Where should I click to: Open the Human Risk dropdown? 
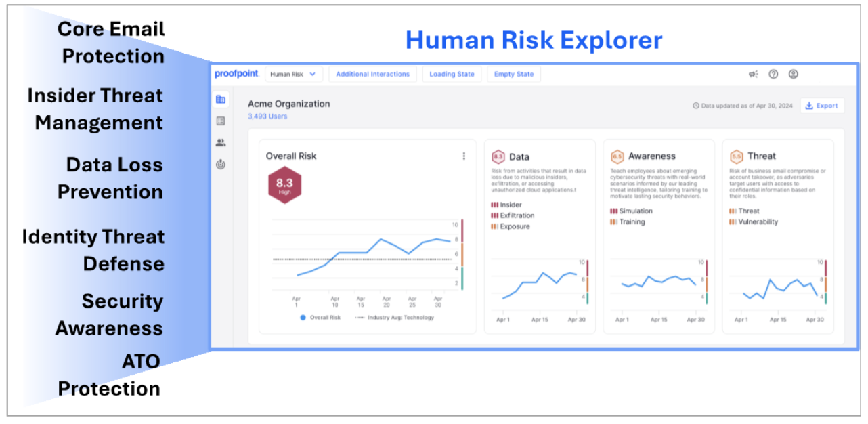tap(292, 74)
